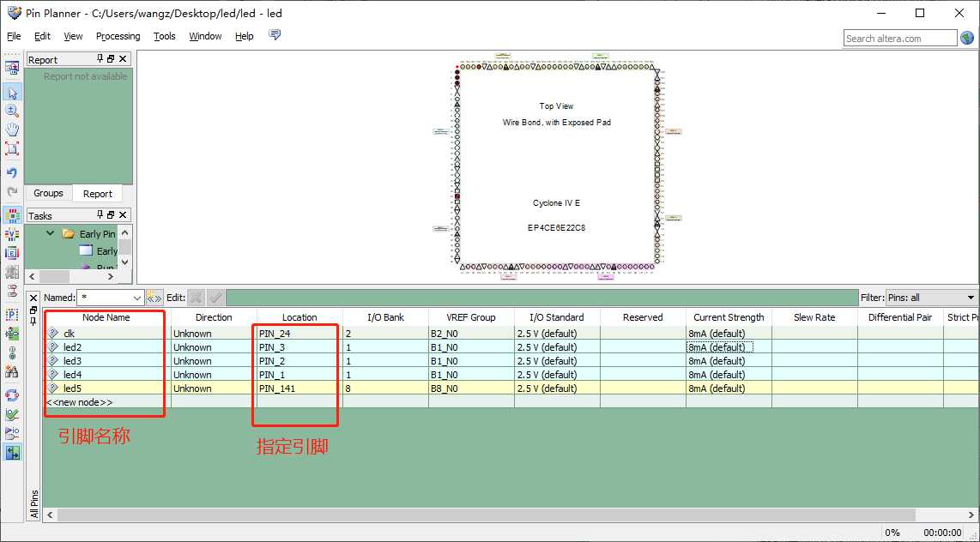Switch to the Groups tab
The width and height of the screenshot is (980, 542).
(x=49, y=193)
